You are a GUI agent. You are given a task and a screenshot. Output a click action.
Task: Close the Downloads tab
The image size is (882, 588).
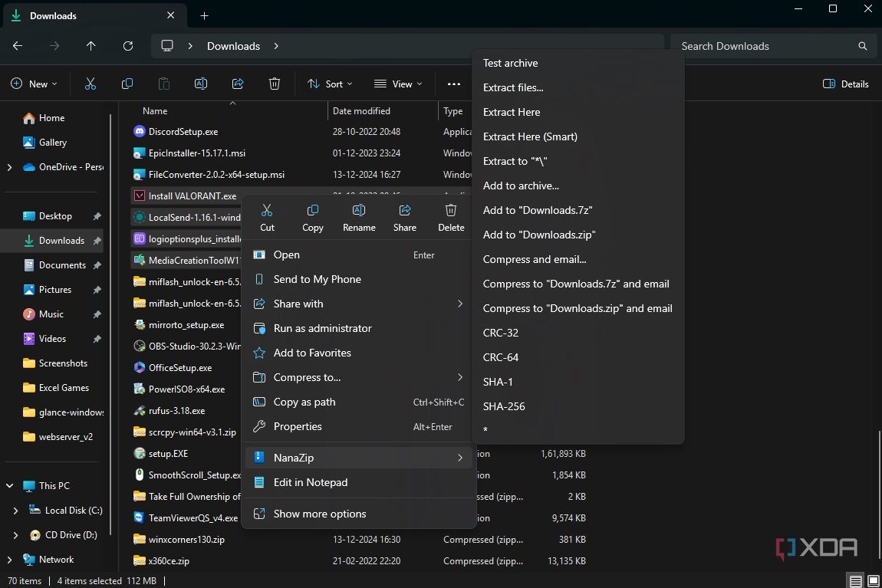tap(170, 16)
